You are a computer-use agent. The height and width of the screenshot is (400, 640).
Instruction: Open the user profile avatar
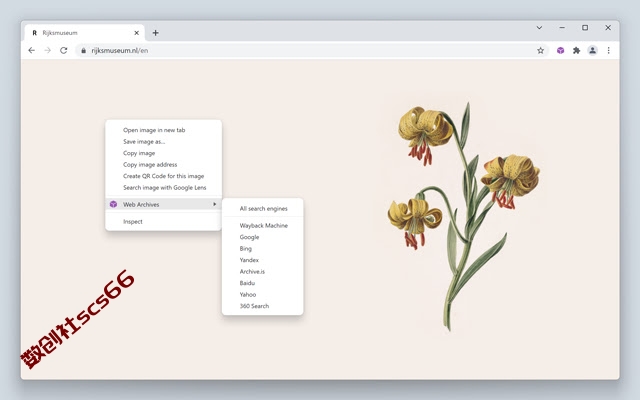(x=592, y=51)
